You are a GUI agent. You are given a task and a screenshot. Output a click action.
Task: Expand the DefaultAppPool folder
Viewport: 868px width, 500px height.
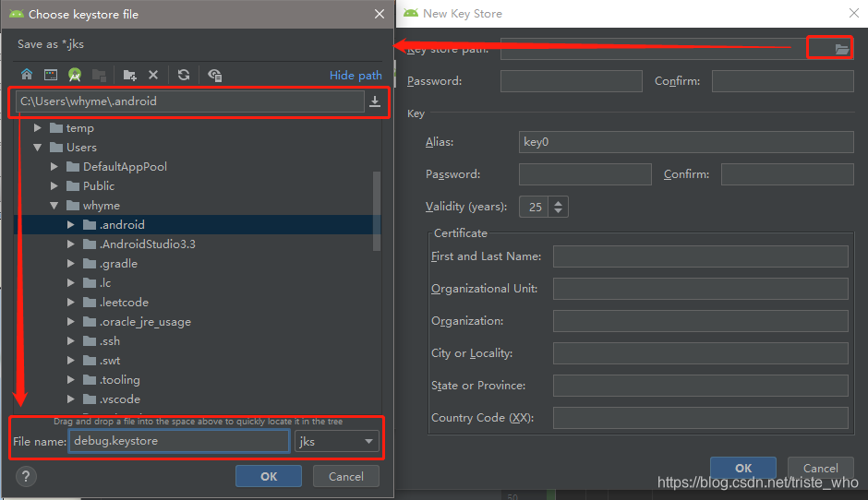pyautogui.click(x=54, y=166)
